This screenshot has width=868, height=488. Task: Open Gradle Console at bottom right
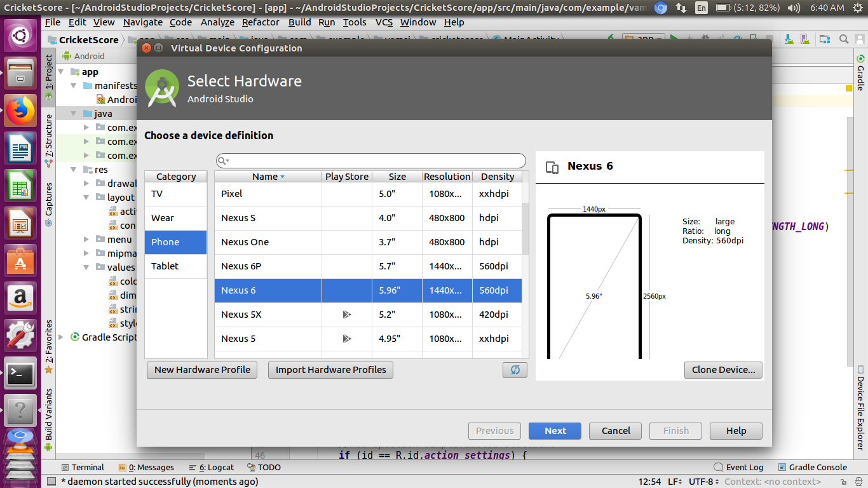[812, 467]
